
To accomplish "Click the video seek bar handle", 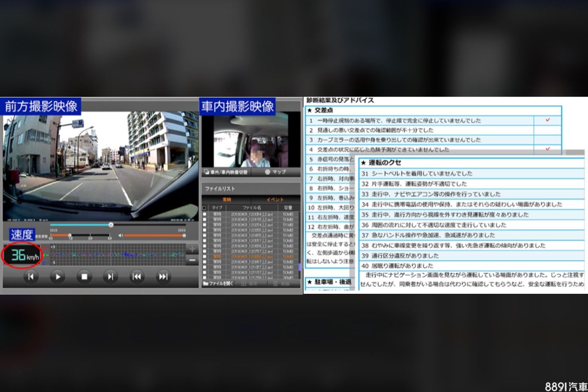I will (111, 225).
